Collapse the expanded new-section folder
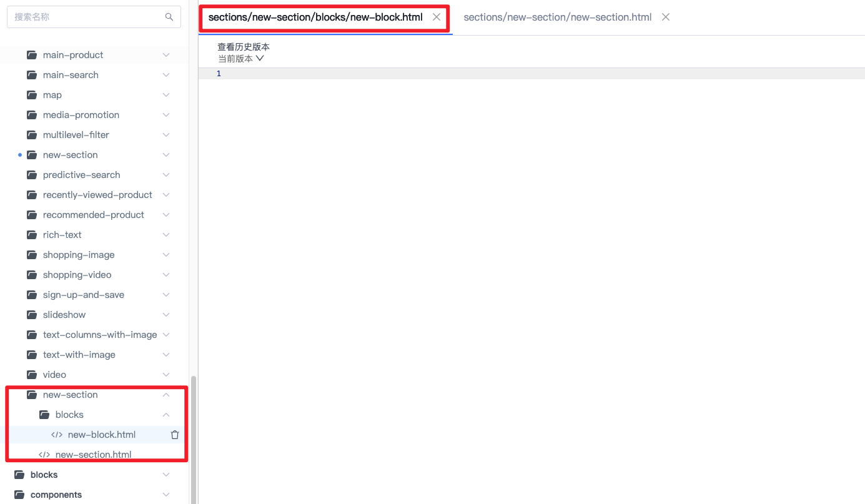865x504 pixels. click(166, 395)
